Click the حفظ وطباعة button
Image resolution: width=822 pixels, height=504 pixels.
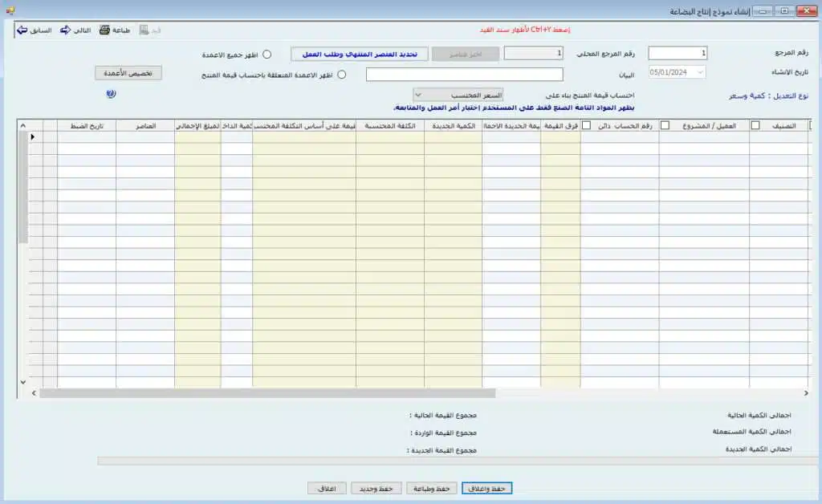coord(432,488)
